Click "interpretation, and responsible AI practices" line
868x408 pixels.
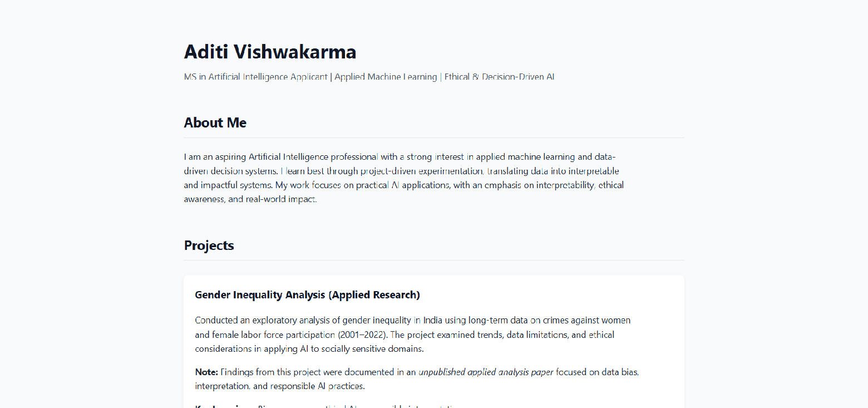[280, 386]
